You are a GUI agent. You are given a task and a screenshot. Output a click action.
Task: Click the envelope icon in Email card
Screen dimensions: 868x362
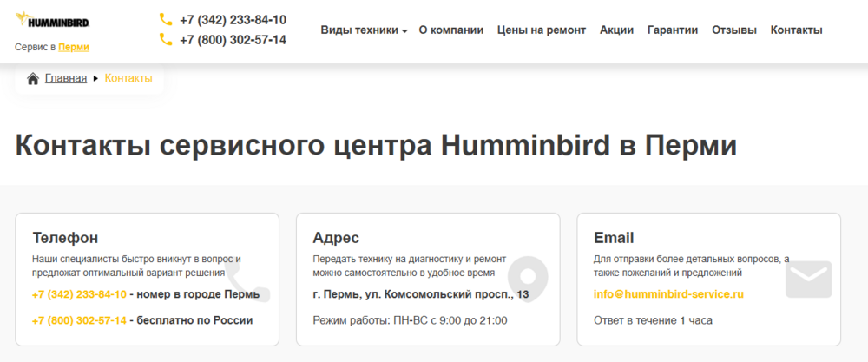tap(808, 279)
